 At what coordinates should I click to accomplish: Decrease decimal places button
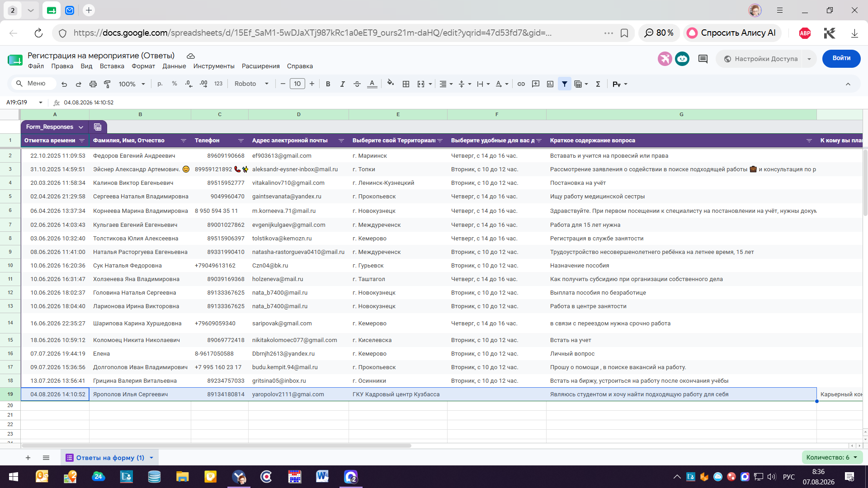click(189, 84)
